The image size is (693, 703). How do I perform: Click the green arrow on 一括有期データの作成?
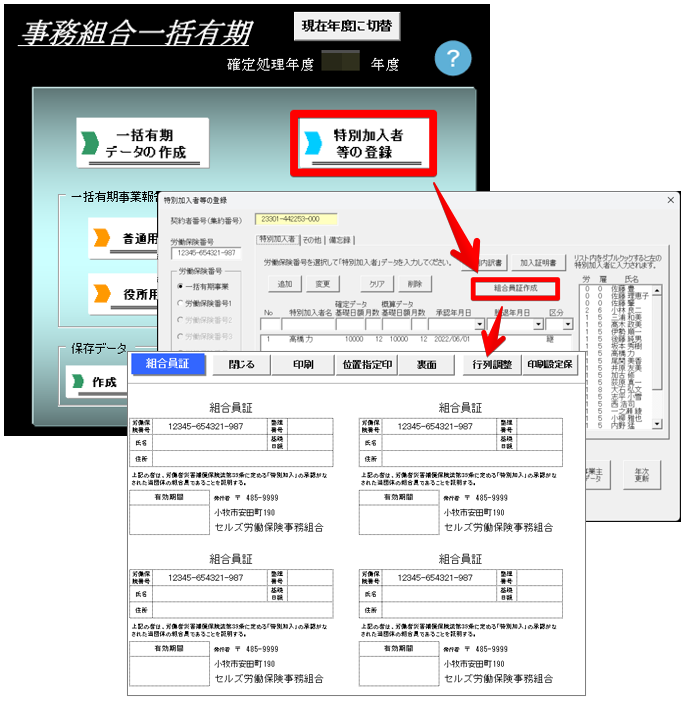[90, 143]
